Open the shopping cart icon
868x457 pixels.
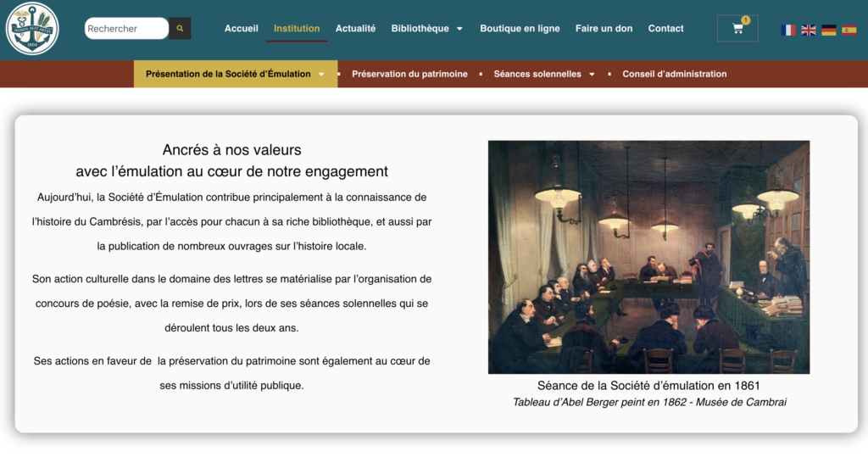(x=737, y=29)
